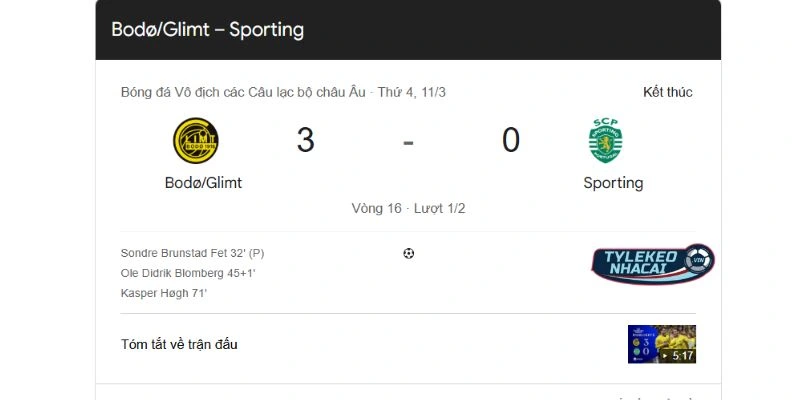Click the Tylekeo Nhacai logo

(x=651, y=264)
